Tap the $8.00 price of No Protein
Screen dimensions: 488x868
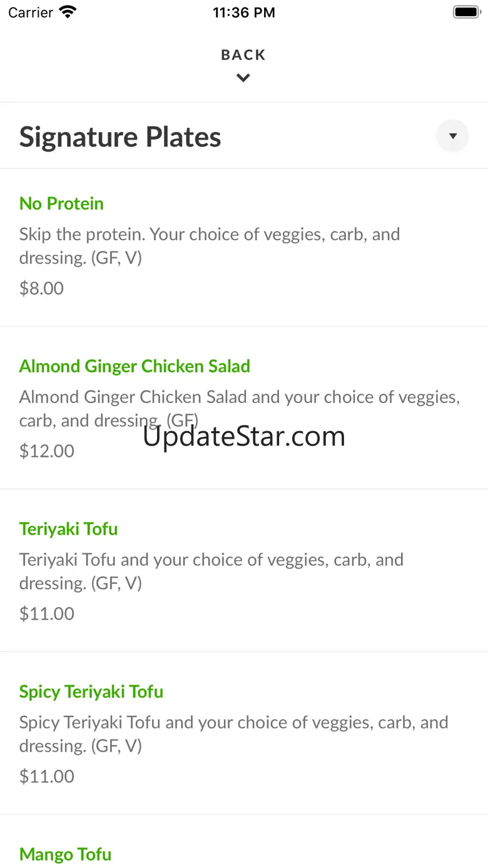point(41,288)
